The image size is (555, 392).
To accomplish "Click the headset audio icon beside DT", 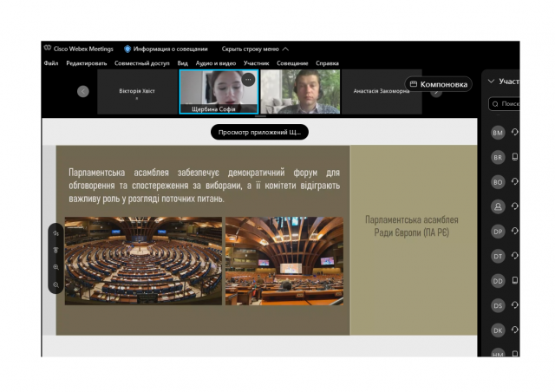I will coord(515,256).
